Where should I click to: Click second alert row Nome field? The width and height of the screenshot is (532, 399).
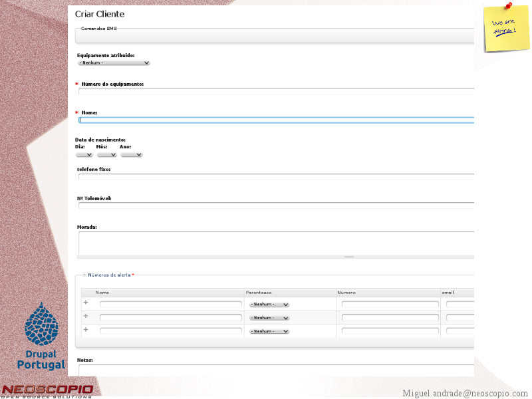(171, 318)
